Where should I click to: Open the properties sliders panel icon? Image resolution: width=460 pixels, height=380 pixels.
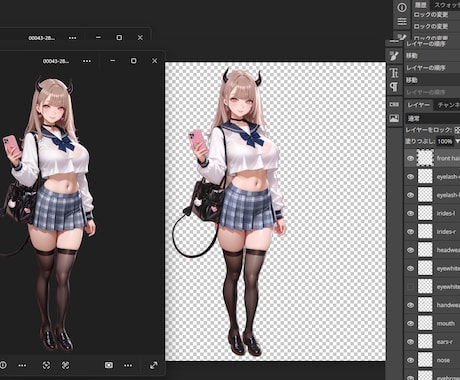pos(402,22)
